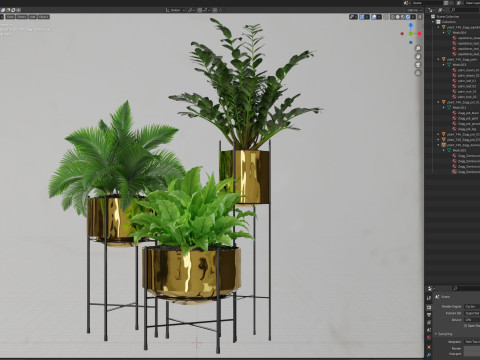Open the shading options dropdown arrow
The width and height of the screenshot is (480, 360).
(413, 17)
